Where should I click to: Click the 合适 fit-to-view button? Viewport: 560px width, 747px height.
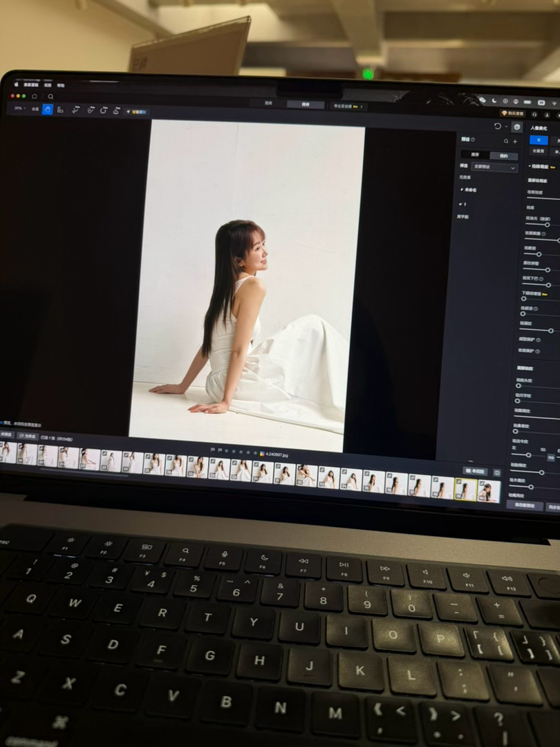point(35,109)
